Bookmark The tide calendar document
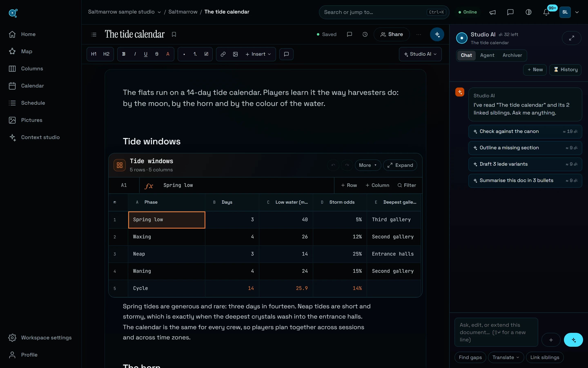 174,35
